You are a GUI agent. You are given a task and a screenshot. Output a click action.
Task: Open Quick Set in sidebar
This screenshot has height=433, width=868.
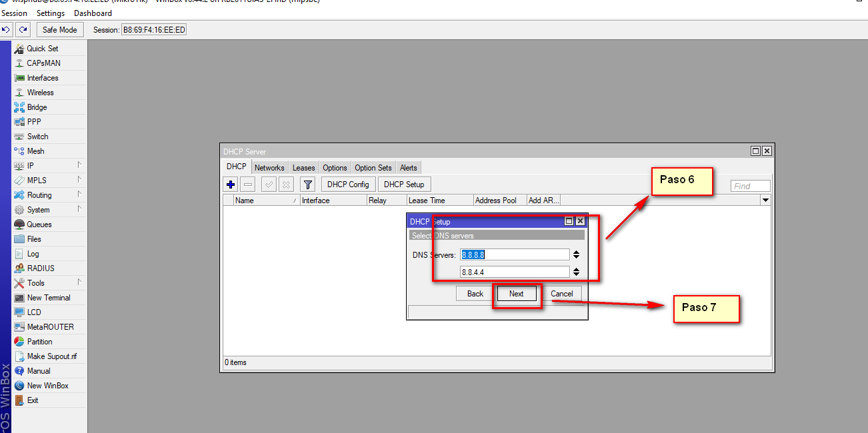pos(42,49)
